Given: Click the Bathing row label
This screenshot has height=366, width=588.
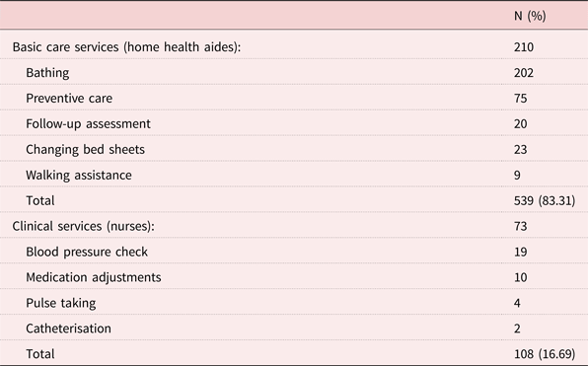Looking at the screenshot, I should [47, 72].
